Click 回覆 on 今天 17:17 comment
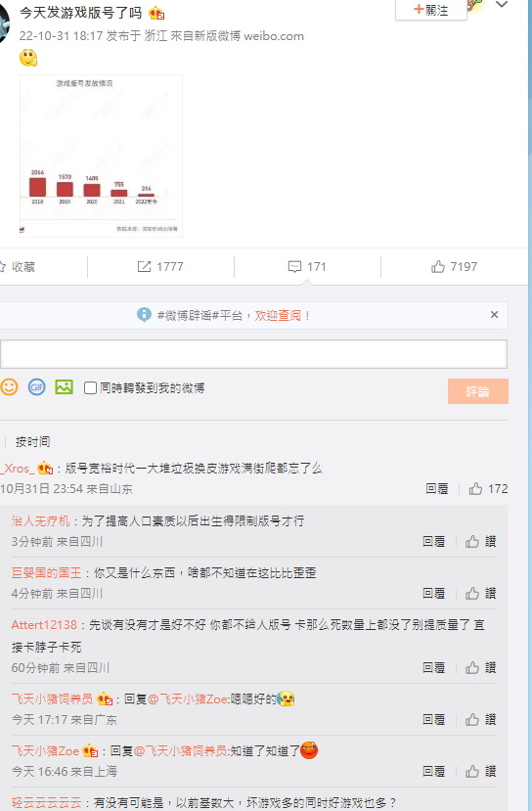This screenshot has width=532, height=811. (x=434, y=719)
